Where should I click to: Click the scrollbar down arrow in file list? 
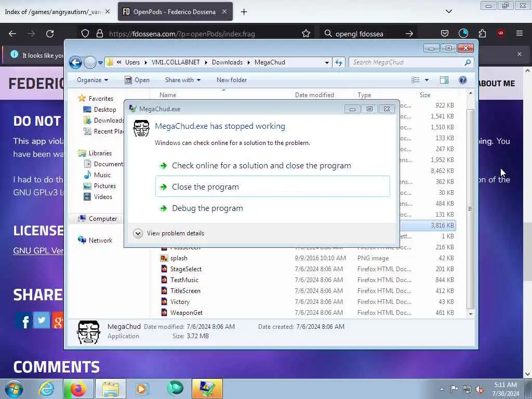[470, 314]
